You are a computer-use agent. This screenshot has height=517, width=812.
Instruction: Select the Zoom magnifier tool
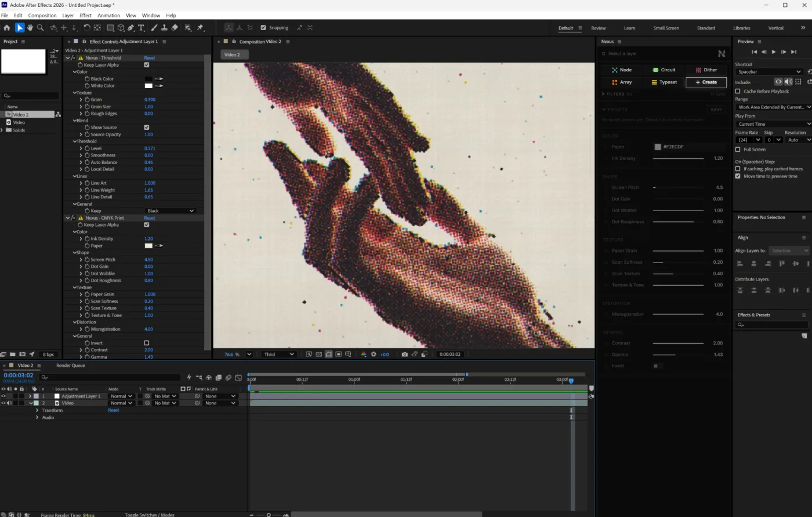(x=40, y=27)
